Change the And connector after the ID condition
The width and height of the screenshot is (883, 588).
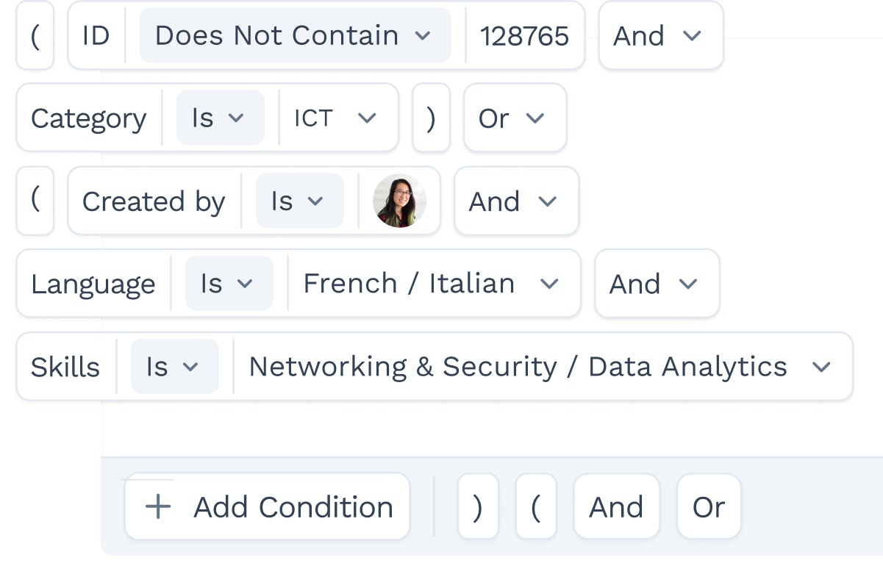[x=661, y=35]
